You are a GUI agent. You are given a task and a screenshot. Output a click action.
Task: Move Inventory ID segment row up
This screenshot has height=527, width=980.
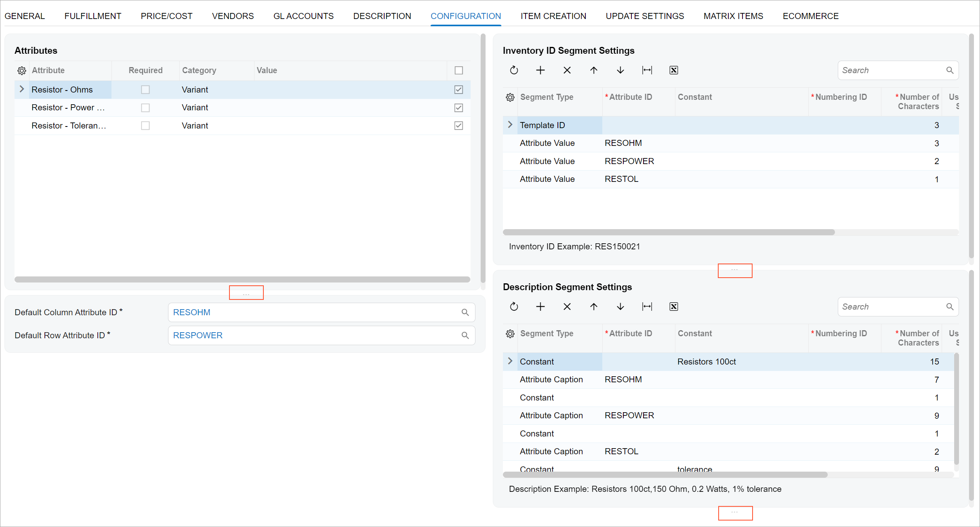[x=593, y=70]
